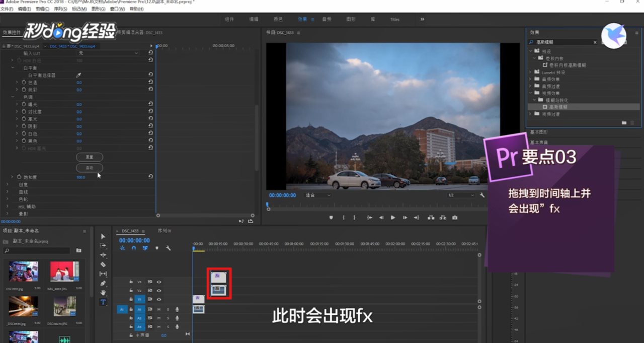Step forward one frame
Viewport: 644px width, 343px height.
405,218
